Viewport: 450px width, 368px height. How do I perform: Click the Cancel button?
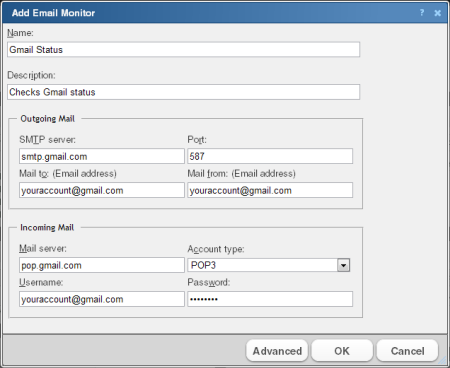pyautogui.click(x=407, y=351)
